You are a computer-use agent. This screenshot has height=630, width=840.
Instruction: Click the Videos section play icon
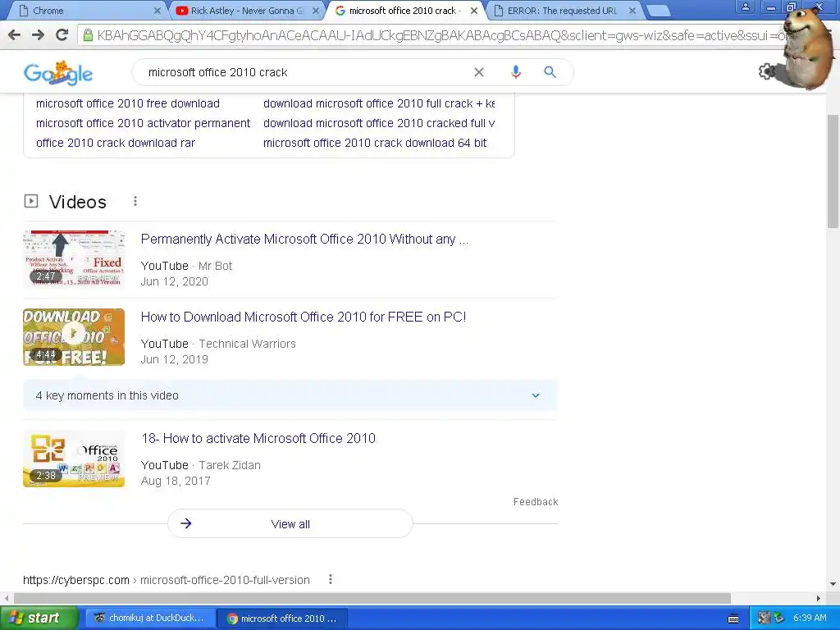coord(31,201)
